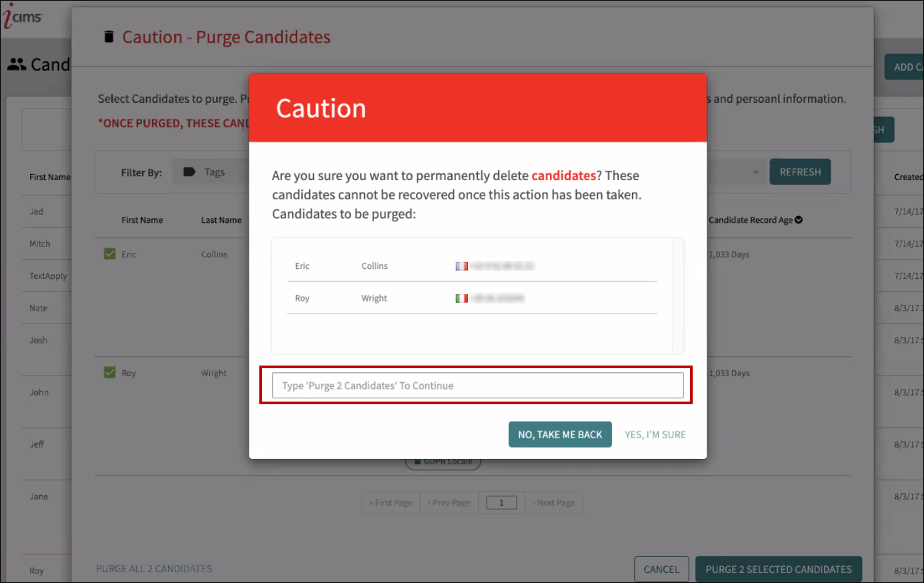The width and height of the screenshot is (924, 583).
Task: Click the NO, TAKE ME BACK button
Action: [x=560, y=434]
